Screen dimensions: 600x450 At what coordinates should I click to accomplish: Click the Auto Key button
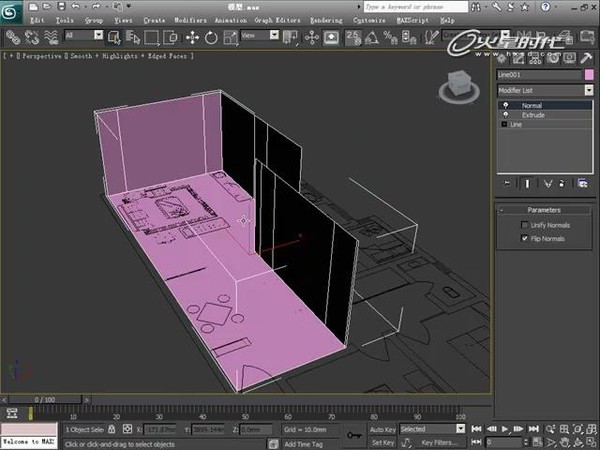click(x=383, y=429)
